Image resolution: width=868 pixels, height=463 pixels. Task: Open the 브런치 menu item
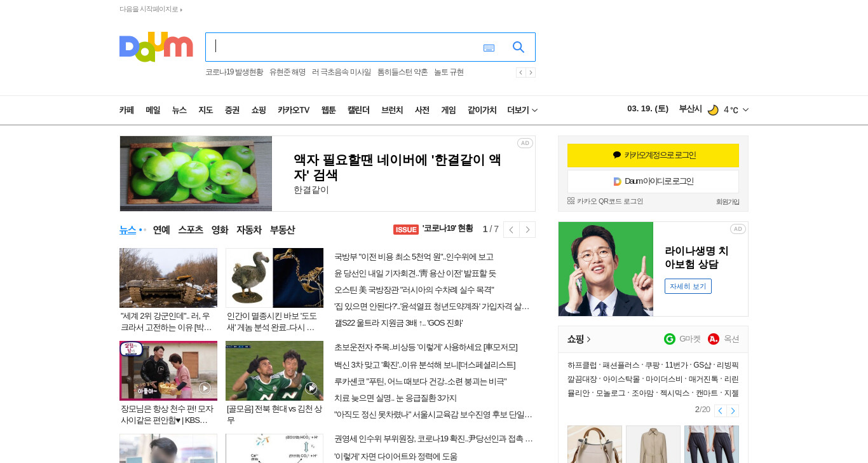pos(392,110)
